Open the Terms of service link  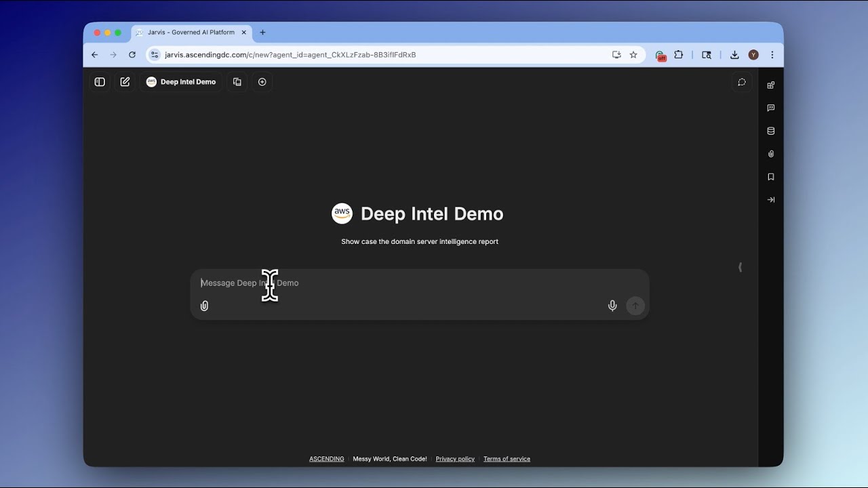(507, 459)
